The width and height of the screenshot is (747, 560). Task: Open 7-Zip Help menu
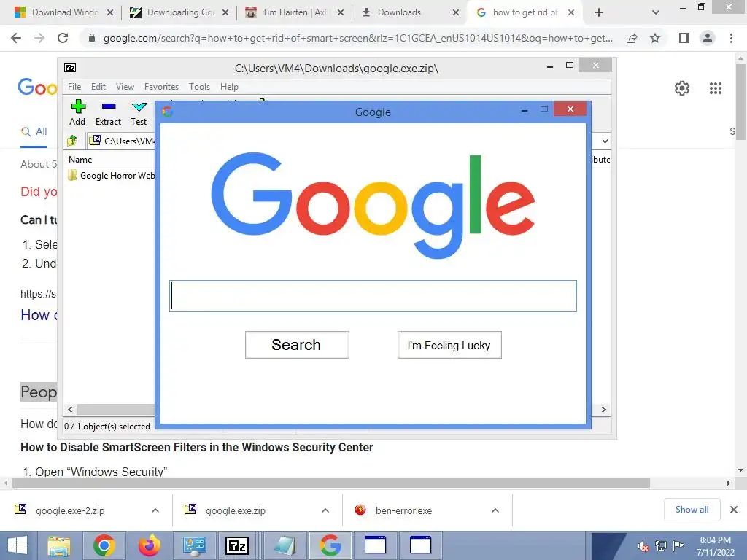229,87
